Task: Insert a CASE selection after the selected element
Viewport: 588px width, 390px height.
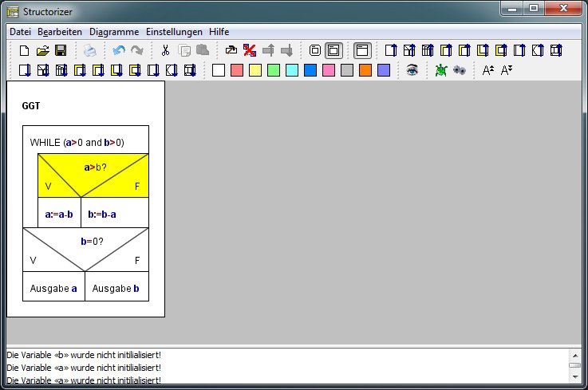Action: (61, 70)
